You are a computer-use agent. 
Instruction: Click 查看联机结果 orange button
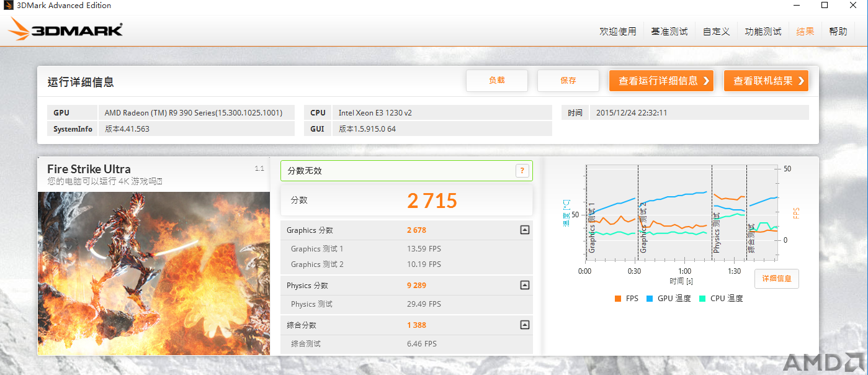tap(766, 81)
